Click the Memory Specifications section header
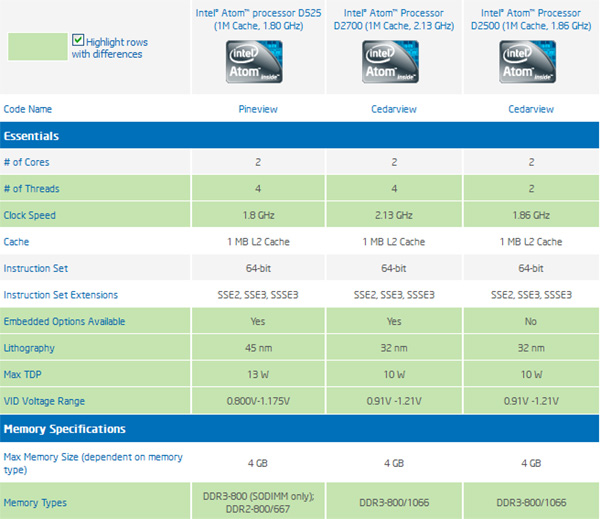 pyautogui.click(x=299, y=429)
